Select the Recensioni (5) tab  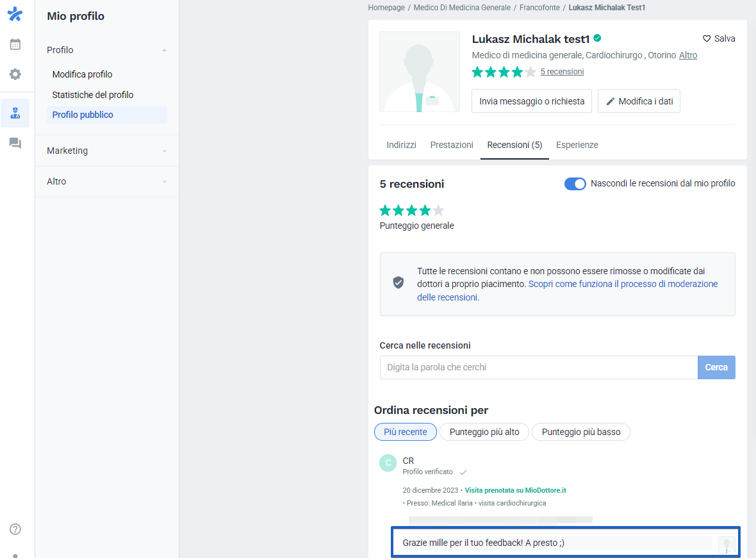click(514, 145)
